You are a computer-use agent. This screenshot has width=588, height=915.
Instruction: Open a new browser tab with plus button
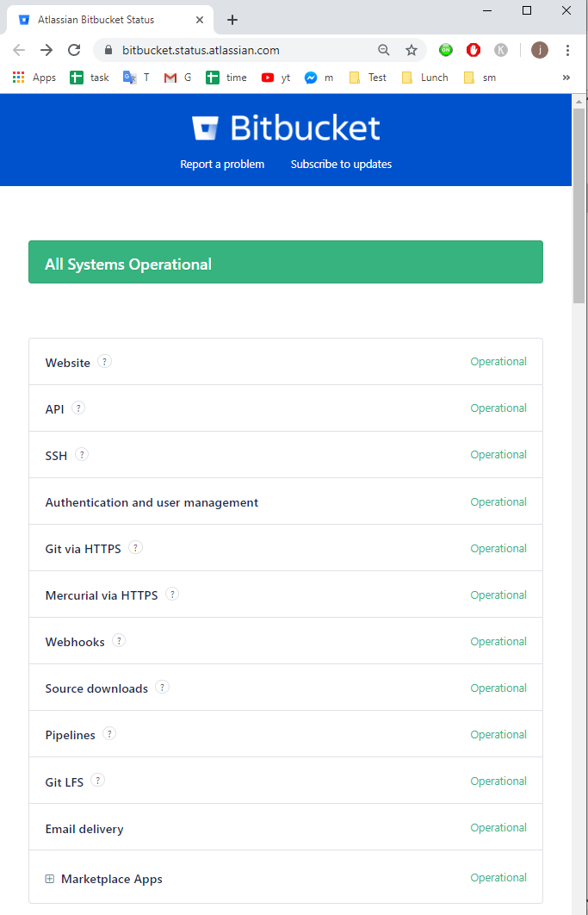point(232,20)
